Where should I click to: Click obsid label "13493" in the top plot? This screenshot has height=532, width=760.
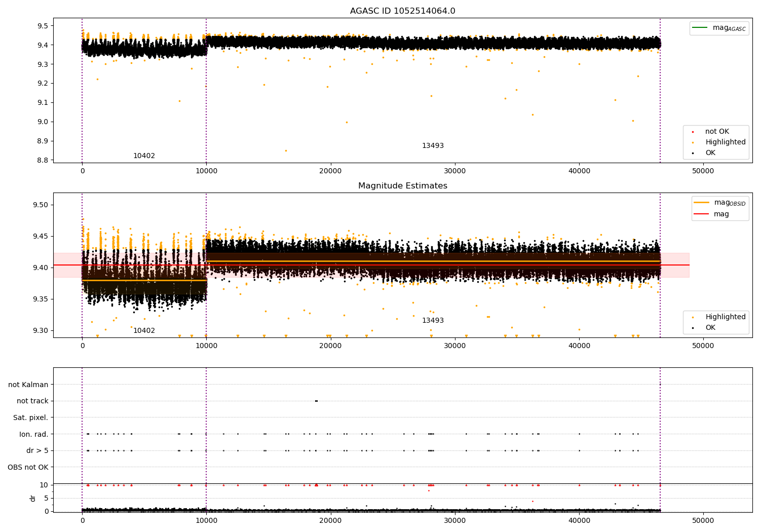[433, 146]
